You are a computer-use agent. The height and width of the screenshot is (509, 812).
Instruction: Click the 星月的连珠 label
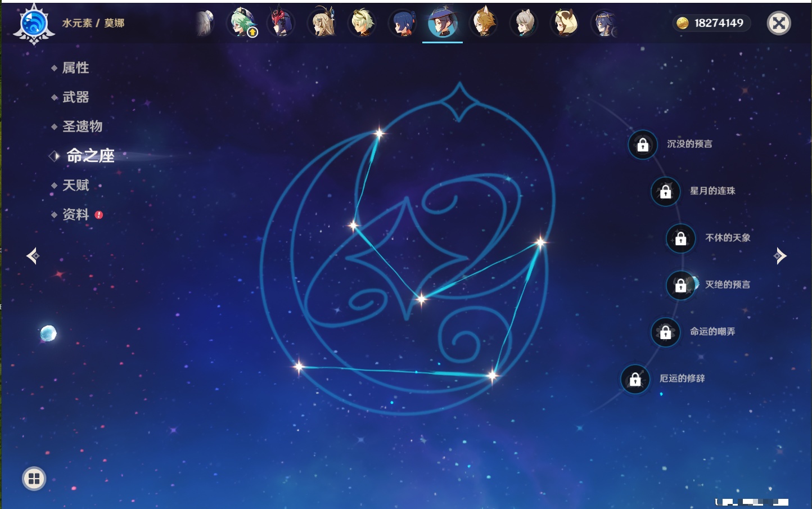(x=712, y=191)
